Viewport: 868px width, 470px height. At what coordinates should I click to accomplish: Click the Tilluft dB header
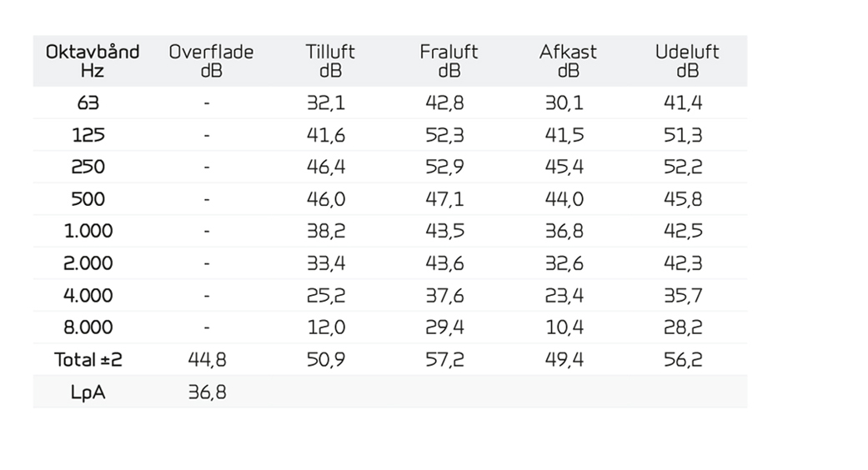click(x=330, y=62)
